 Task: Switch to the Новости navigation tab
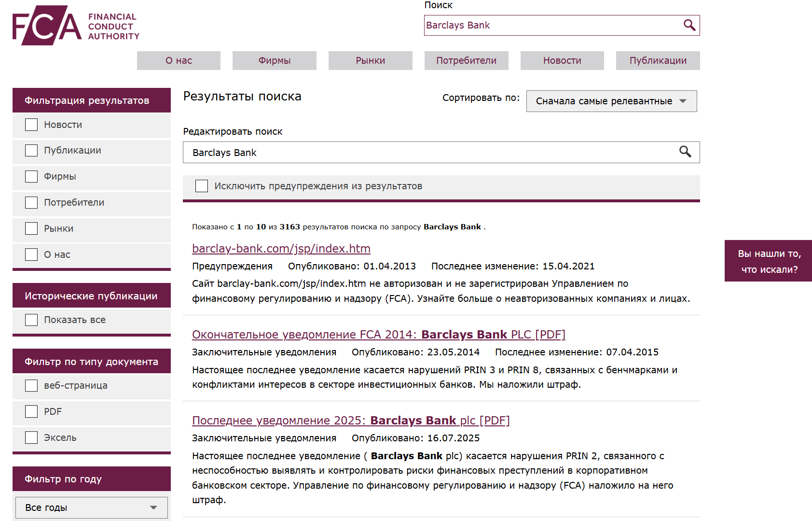562,60
